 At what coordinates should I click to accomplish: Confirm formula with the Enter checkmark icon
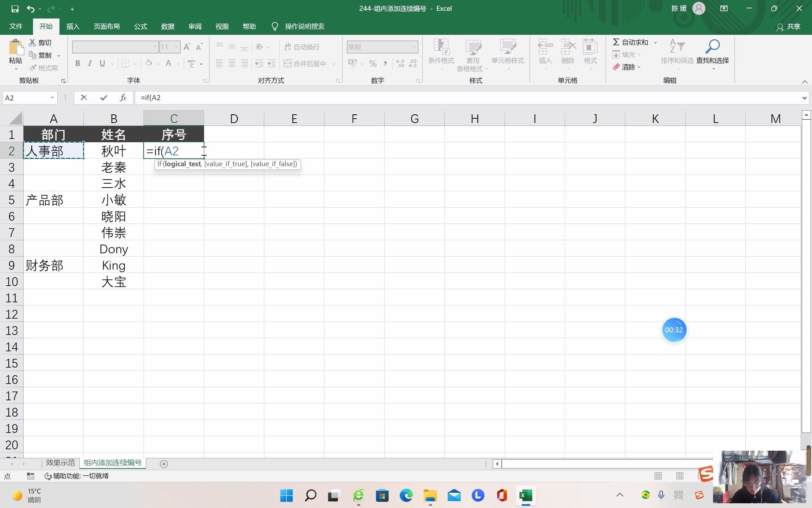click(104, 98)
